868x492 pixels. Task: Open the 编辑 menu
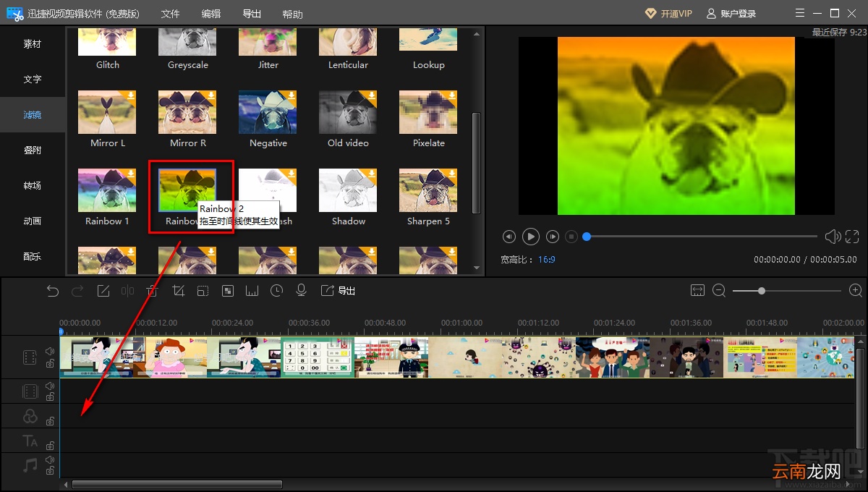coord(211,14)
